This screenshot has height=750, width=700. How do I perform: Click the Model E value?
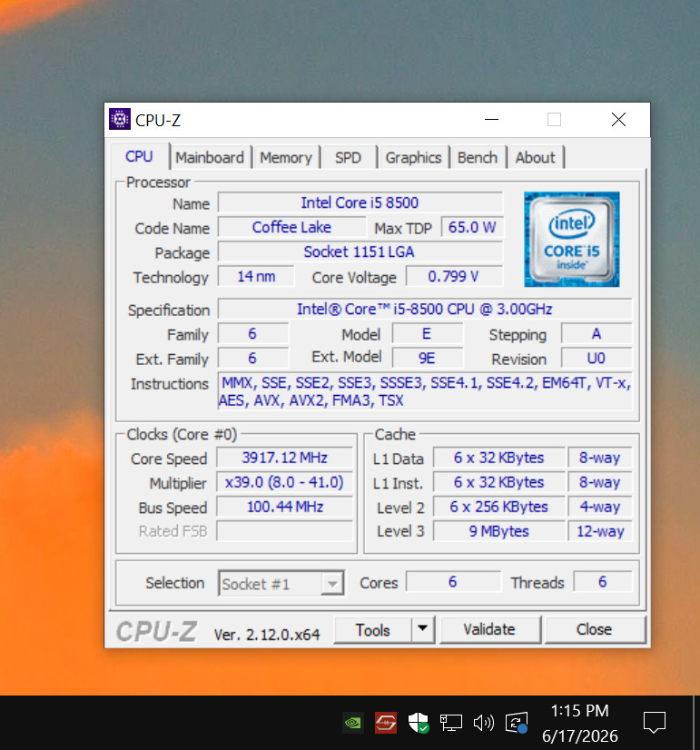click(x=427, y=333)
